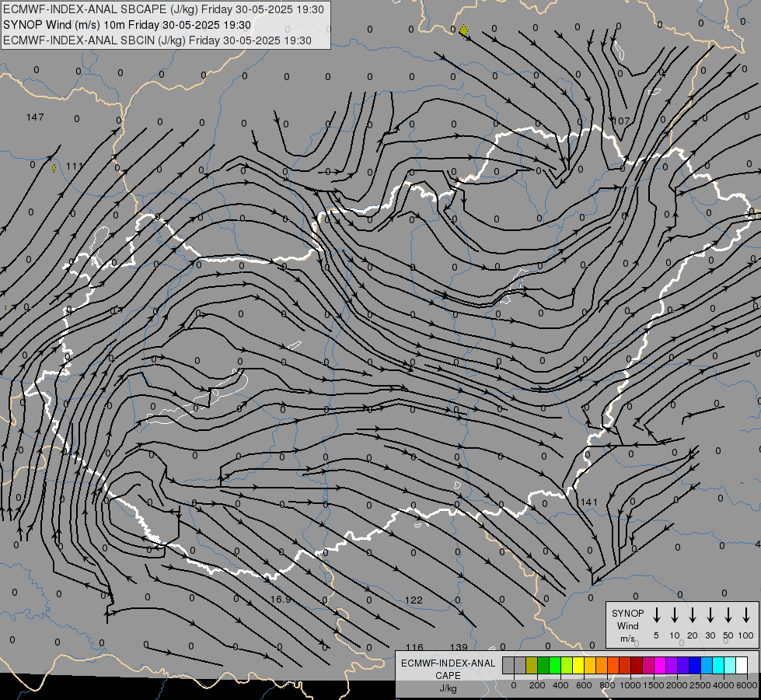761x700 pixels.
Task: Click the 1000 tick label on CAPE scale
Action: pyautogui.click(x=630, y=685)
